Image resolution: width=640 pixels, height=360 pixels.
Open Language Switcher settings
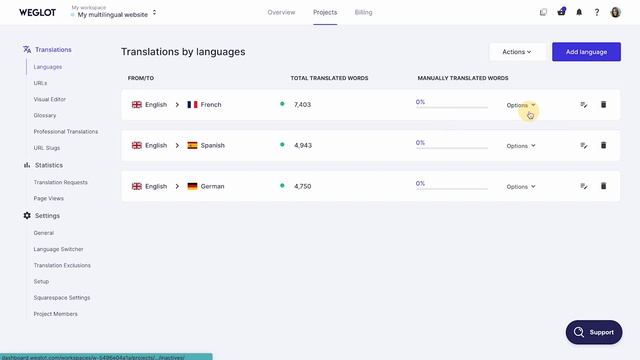pyautogui.click(x=58, y=249)
